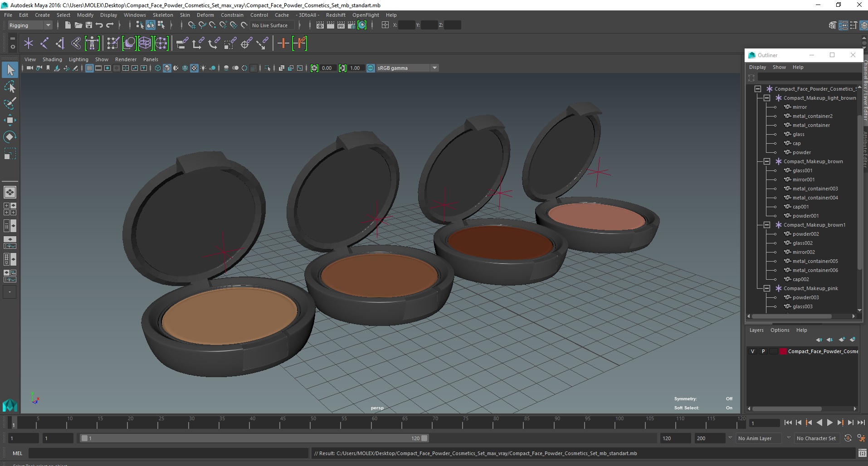Screen dimensions: 868x466
Task: Select metal_container2 in the Outliner
Action: point(812,116)
